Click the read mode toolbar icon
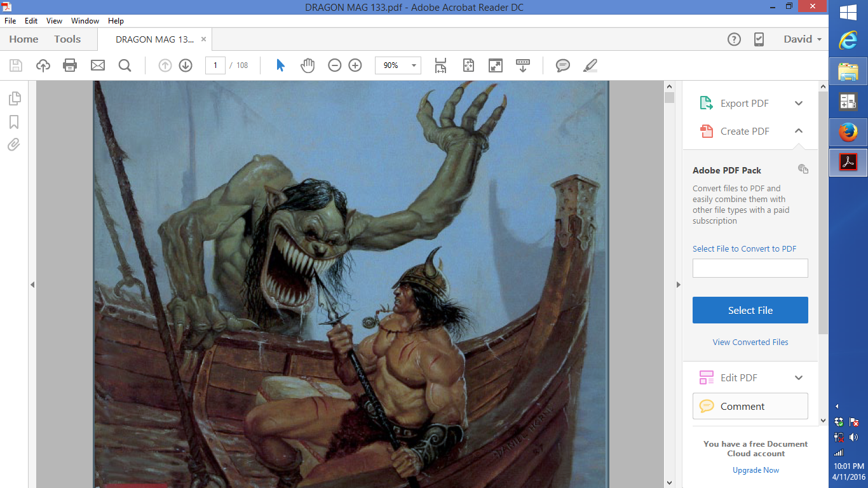The height and width of the screenshot is (488, 868). [523, 65]
